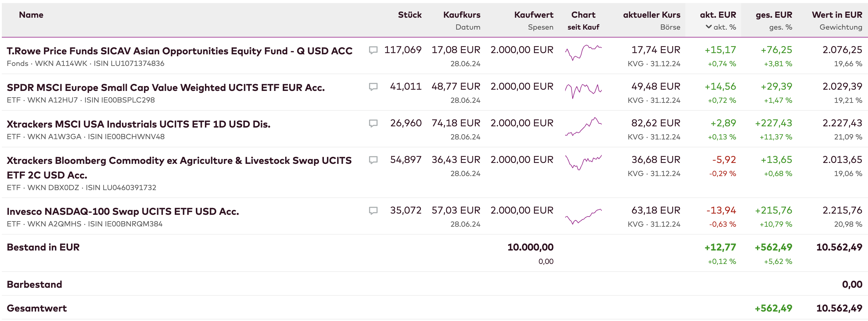Sort table by Name column
This screenshot has height=321, width=868.
31,15
